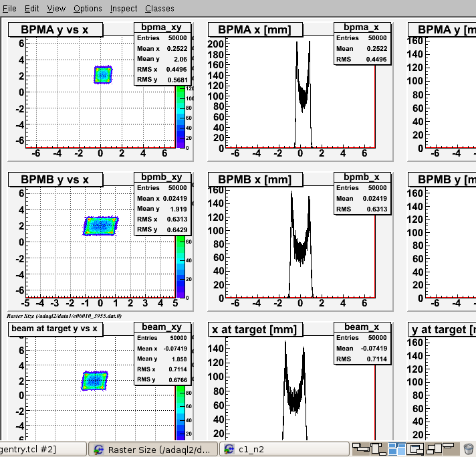Viewport: 476px width, 457px height.
Task: Click the BPMB 2D beam spot
Action: pos(100,225)
